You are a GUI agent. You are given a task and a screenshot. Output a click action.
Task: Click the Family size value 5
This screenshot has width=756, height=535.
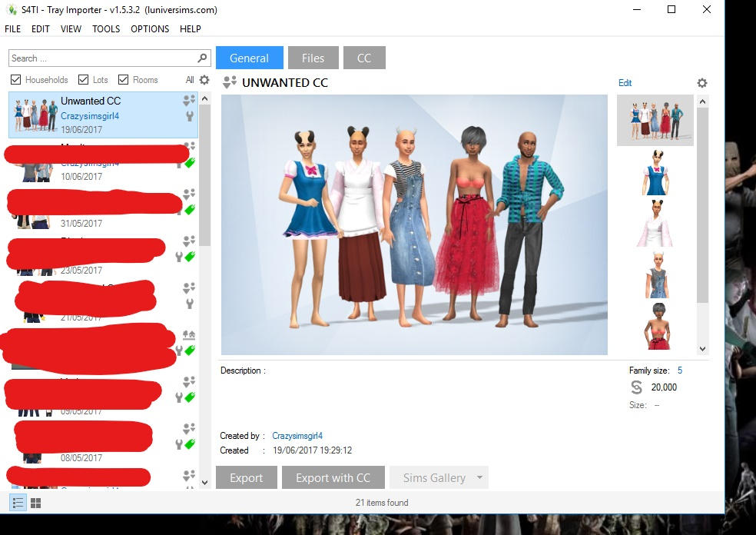680,371
